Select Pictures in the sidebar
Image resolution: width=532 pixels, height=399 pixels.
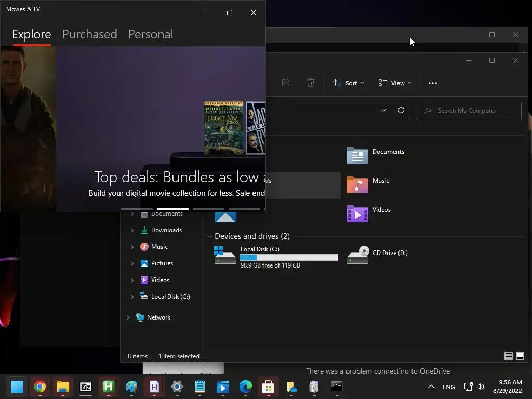[x=157, y=263]
